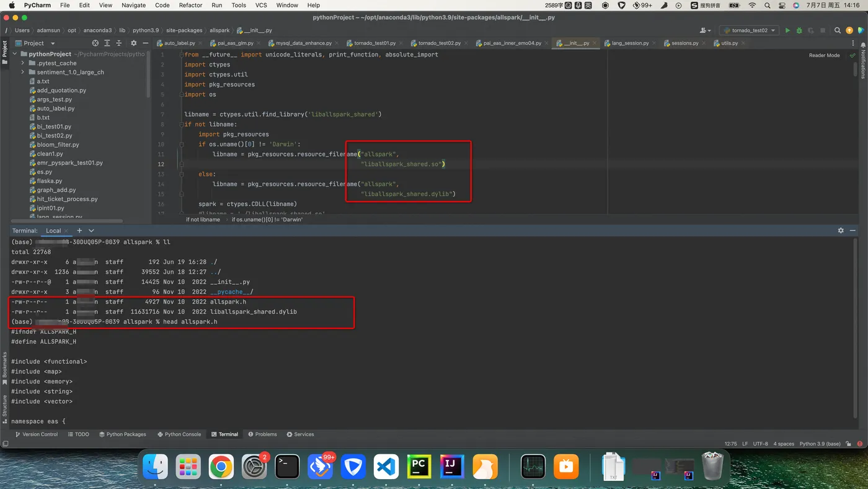
Task: Close the utils.py editor tab
Action: point(743,43)
